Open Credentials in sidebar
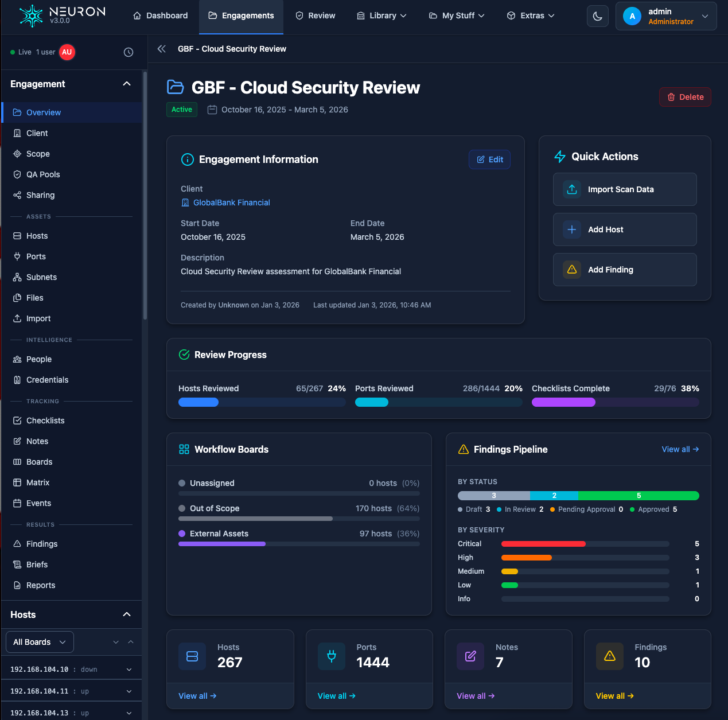Viewport: 728px width, 720px height. pyautogui.click(x=72, y=380)
